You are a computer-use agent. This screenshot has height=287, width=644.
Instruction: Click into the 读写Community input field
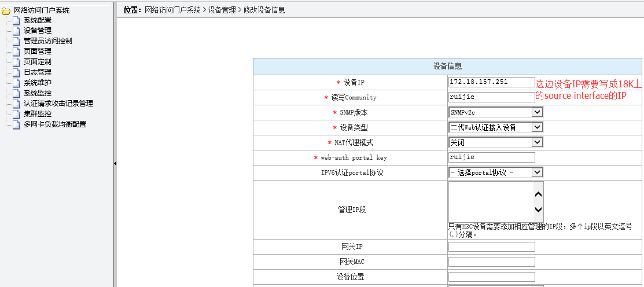[492, 97]
